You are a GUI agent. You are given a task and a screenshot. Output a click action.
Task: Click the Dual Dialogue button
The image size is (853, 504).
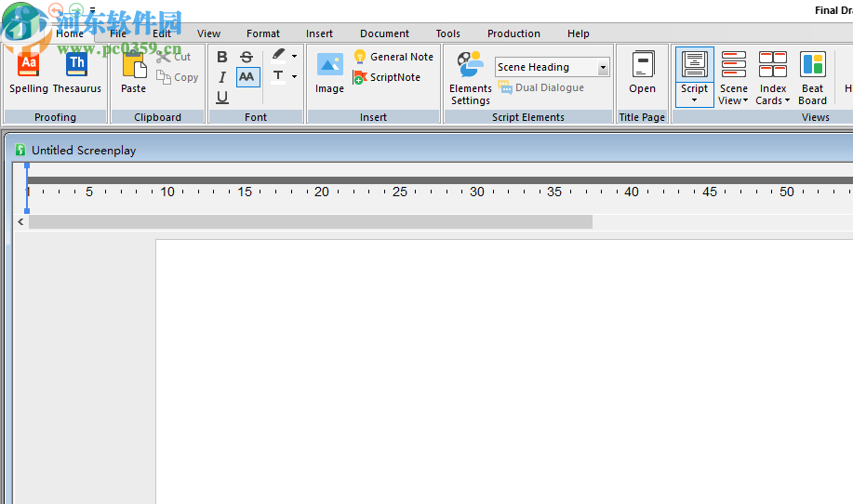point(541,87)
